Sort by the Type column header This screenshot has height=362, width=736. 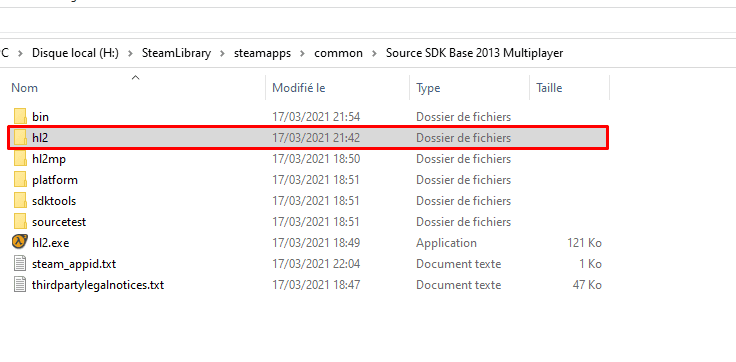(x=428, y=88)
